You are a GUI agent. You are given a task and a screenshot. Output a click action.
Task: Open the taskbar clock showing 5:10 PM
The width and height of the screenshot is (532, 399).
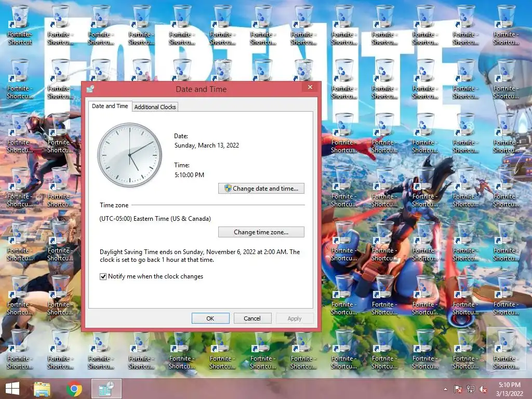click(509, 389)
